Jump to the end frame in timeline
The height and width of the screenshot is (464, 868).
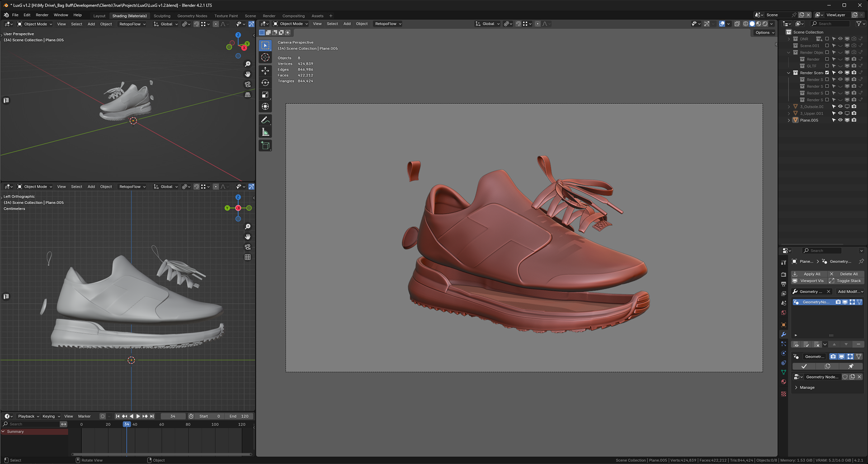(152, 417)
